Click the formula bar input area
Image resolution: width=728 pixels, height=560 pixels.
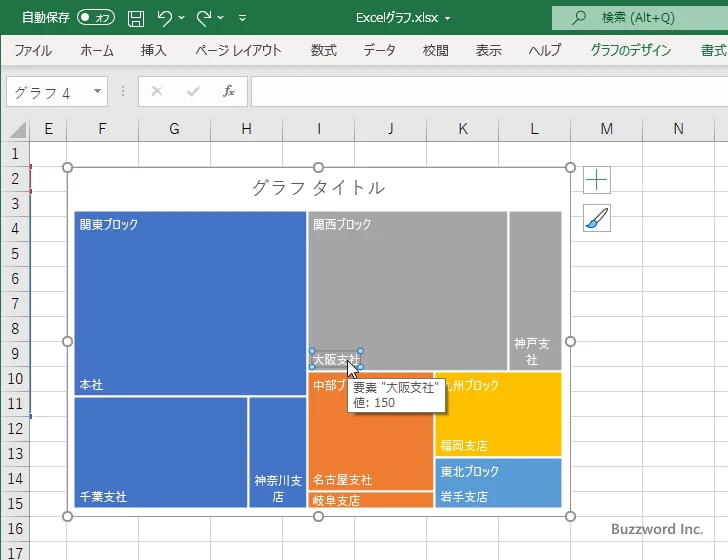pos(489,91)
